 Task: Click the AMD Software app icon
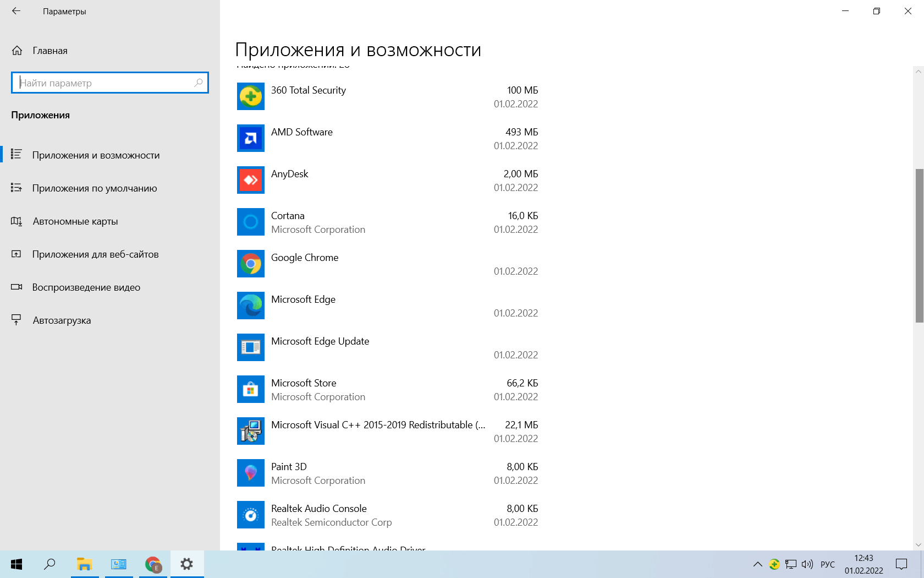(x=251, y=138)
